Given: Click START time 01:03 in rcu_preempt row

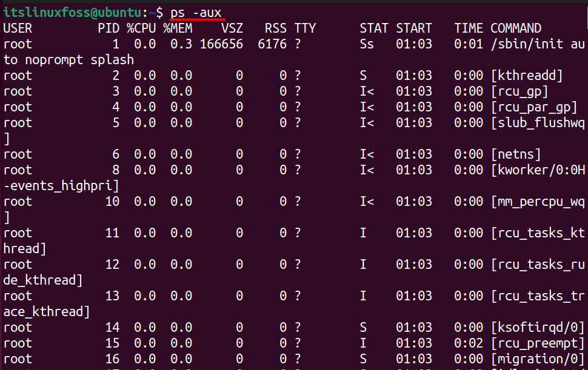Looking at the screenshot, I should (x=414, y=343).
